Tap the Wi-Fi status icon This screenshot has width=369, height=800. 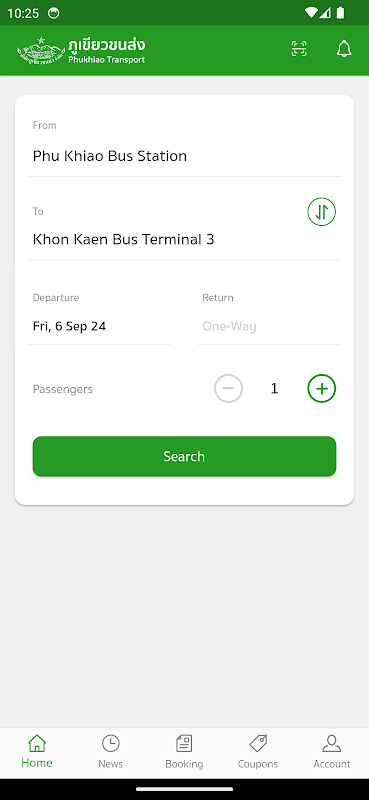[310, 13]
